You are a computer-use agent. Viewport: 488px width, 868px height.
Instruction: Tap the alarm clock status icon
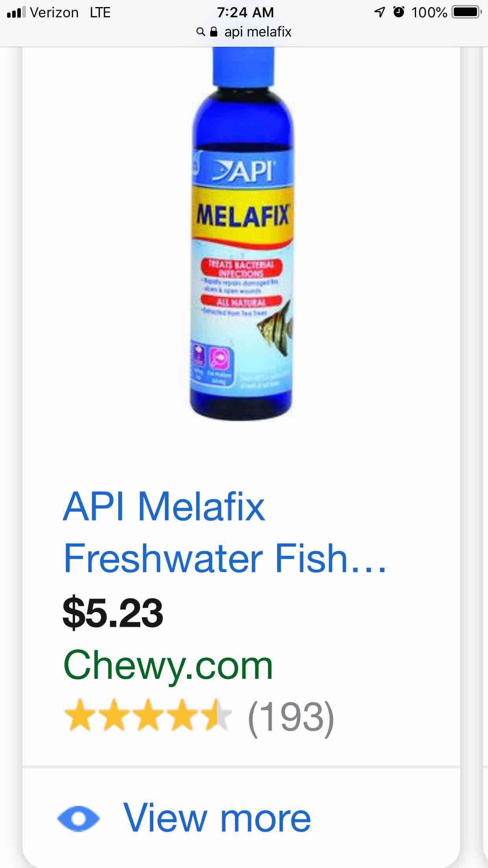[398, 12]
